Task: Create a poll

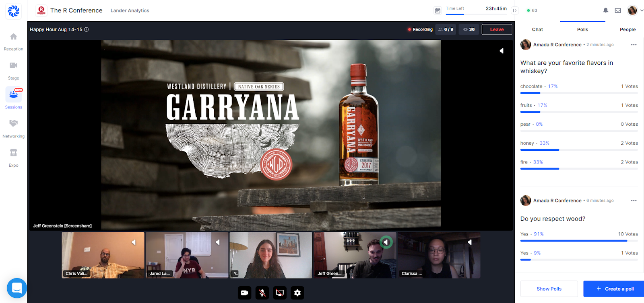Action: 615,289
